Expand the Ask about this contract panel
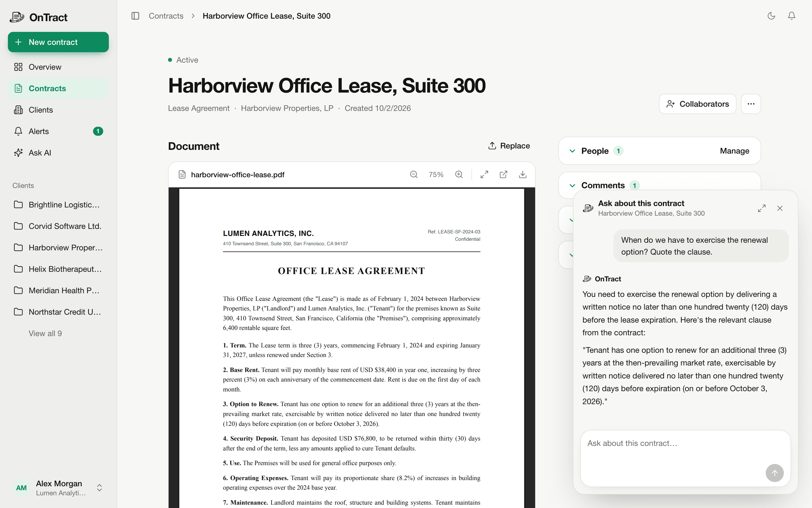The height and width of the screenshot is (508, 812). coord(762,208)
